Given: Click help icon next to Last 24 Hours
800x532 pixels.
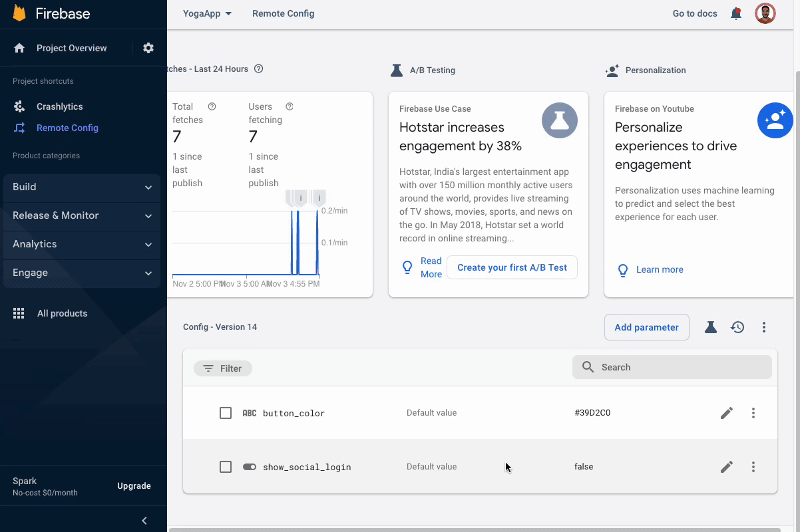Looking at the screenshot, I should tap(259, 68).
